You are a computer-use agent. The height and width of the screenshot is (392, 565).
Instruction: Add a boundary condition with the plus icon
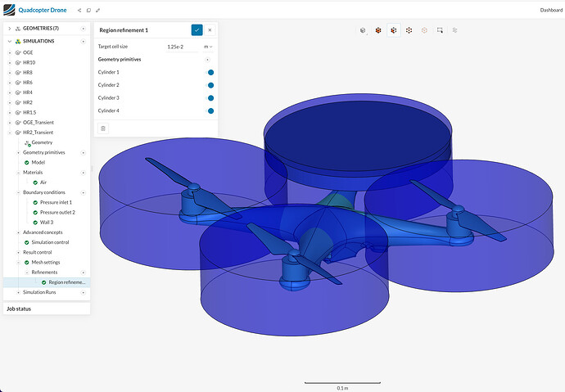pos(83,192)
